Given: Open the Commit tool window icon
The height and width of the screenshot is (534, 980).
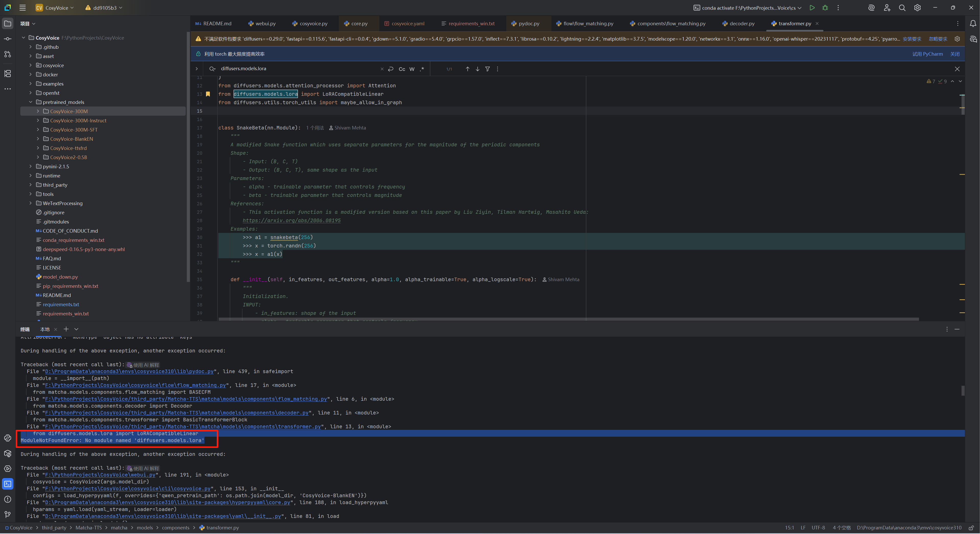Looking at the screenshot, I should coord(8,39).
